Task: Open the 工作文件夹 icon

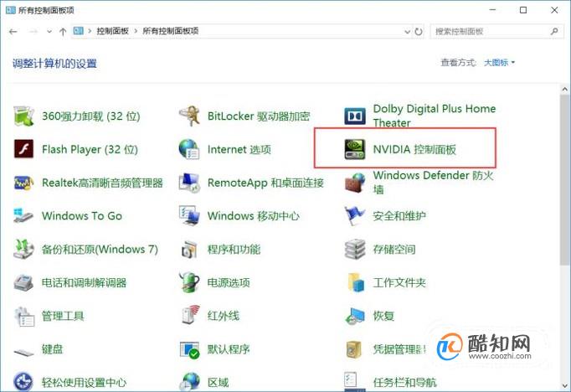Action: [356, 282]
